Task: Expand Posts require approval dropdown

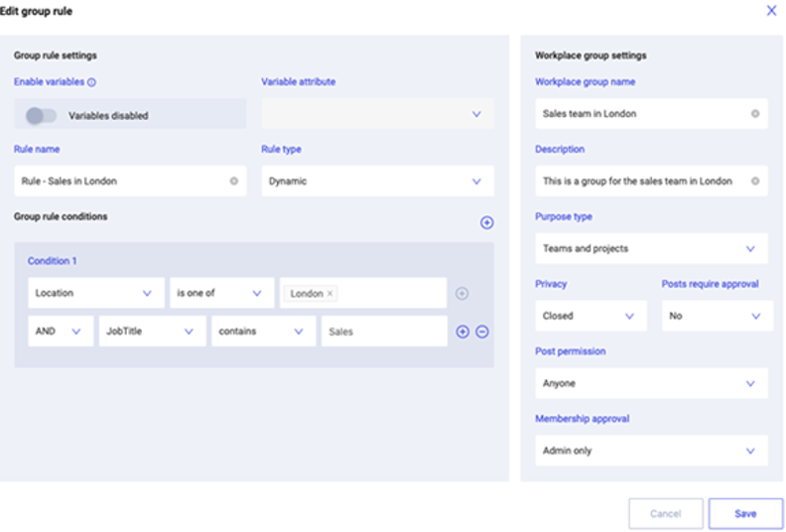Action: (x=718, y=316)
